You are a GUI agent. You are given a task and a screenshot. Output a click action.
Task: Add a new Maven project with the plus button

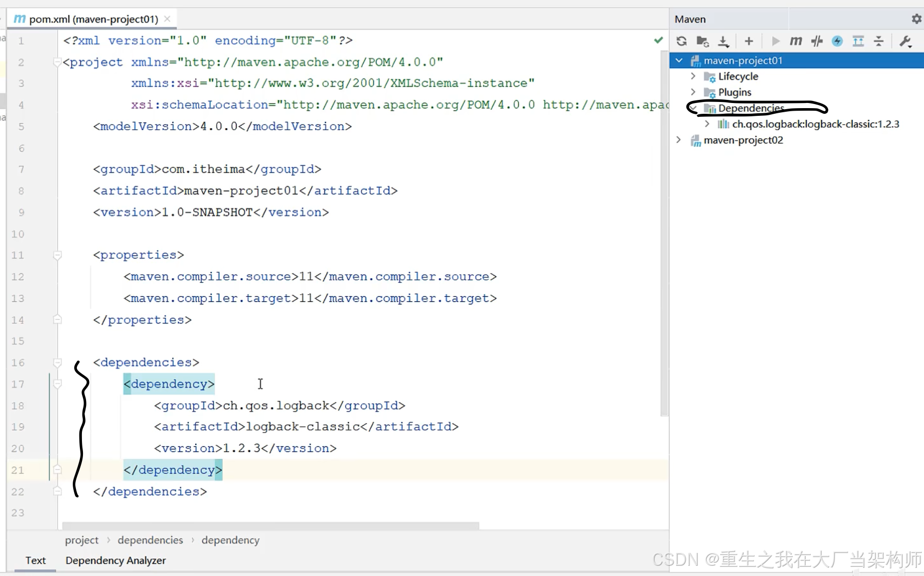[749, 41]
